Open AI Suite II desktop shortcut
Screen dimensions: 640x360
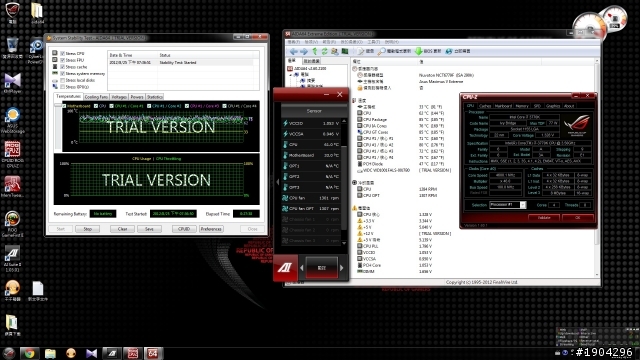[x=13, y=259]
